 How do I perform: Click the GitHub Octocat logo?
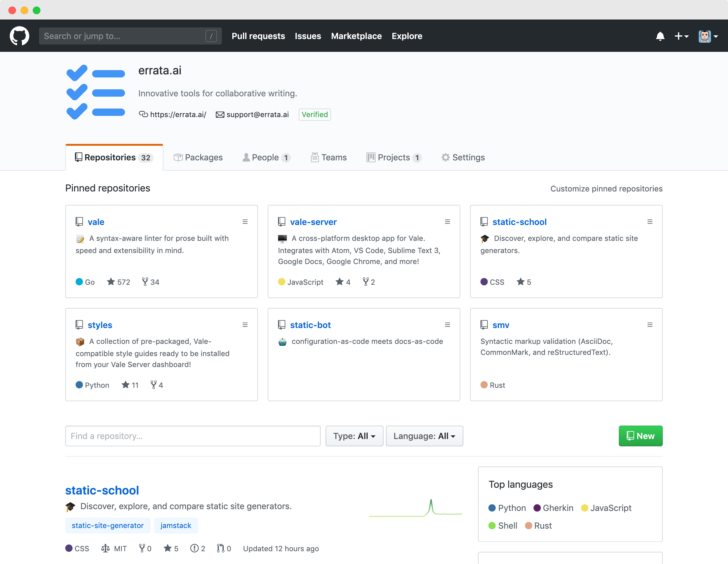pyautogui.click(x=19, y=36)
